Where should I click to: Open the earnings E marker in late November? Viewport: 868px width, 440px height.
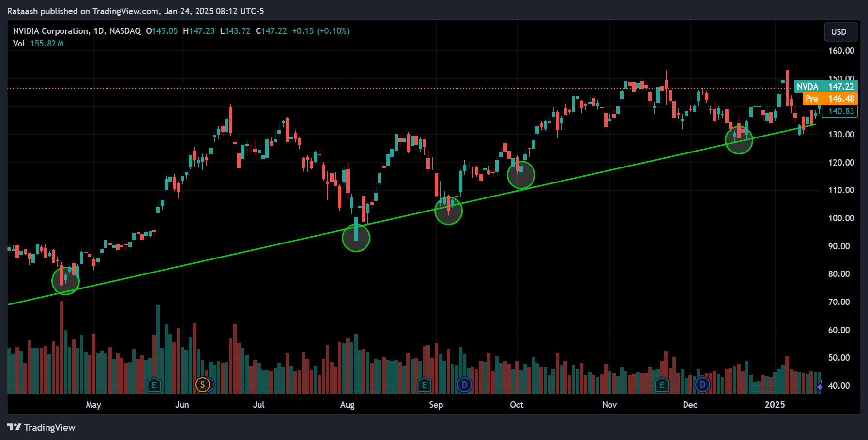662,385
